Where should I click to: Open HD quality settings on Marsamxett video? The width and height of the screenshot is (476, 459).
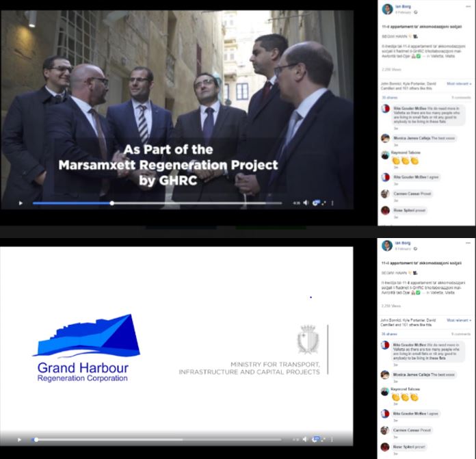[317, 202]
